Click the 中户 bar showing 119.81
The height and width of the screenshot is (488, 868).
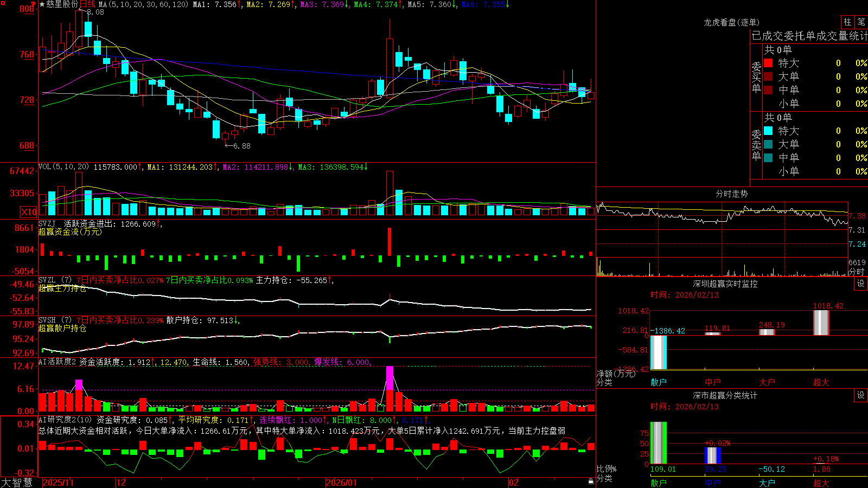pyautogui.click(x=713, y=333)
